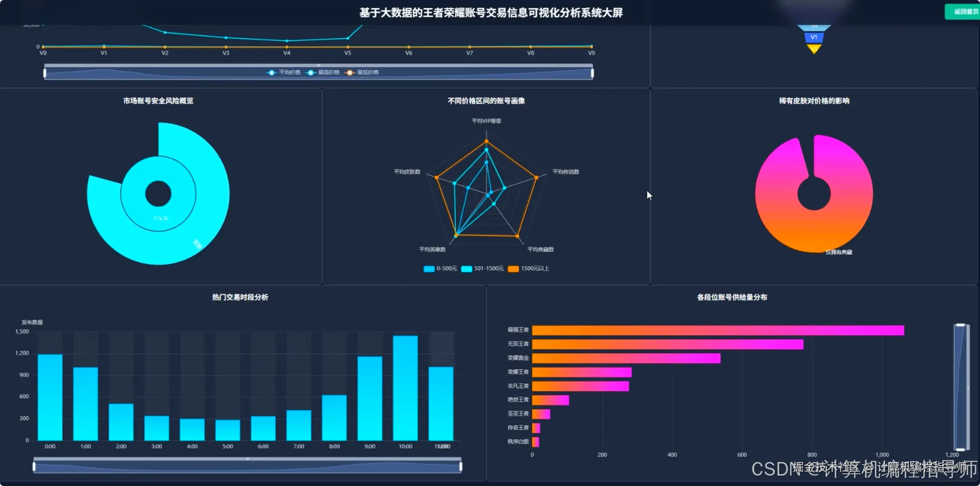980x486 pixels.
Task: Click the 至圣王者 supply bar
Action: tap(541, 414)
